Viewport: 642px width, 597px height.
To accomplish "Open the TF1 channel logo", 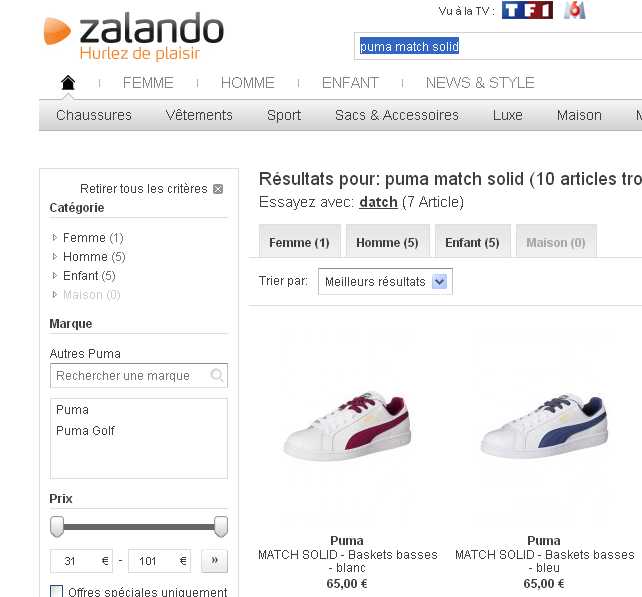I will tap(527, 10).
